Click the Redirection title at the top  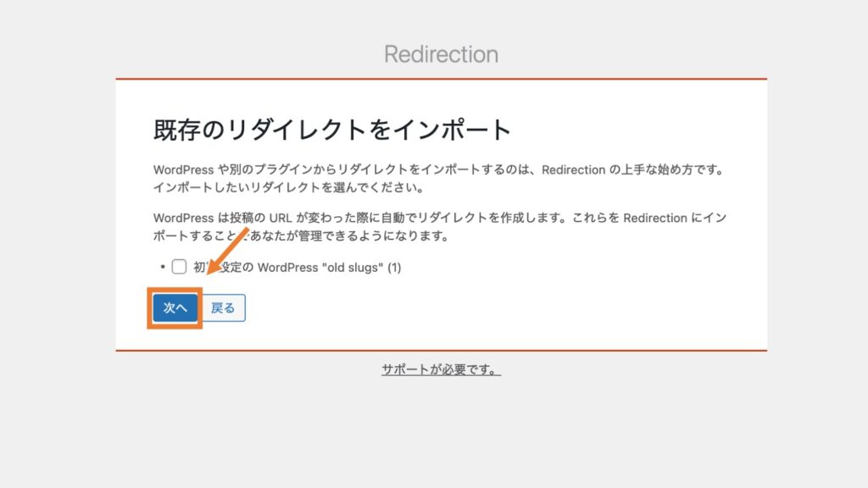(441, 53)
